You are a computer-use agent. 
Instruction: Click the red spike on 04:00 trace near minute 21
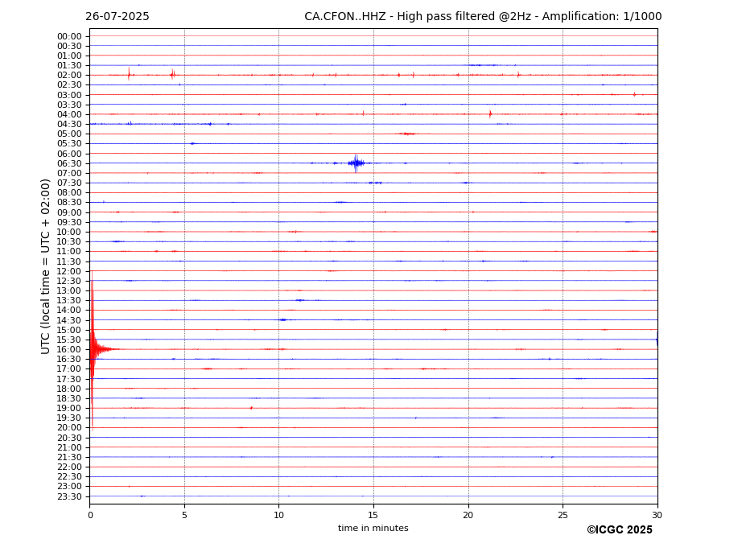[490, 113]
